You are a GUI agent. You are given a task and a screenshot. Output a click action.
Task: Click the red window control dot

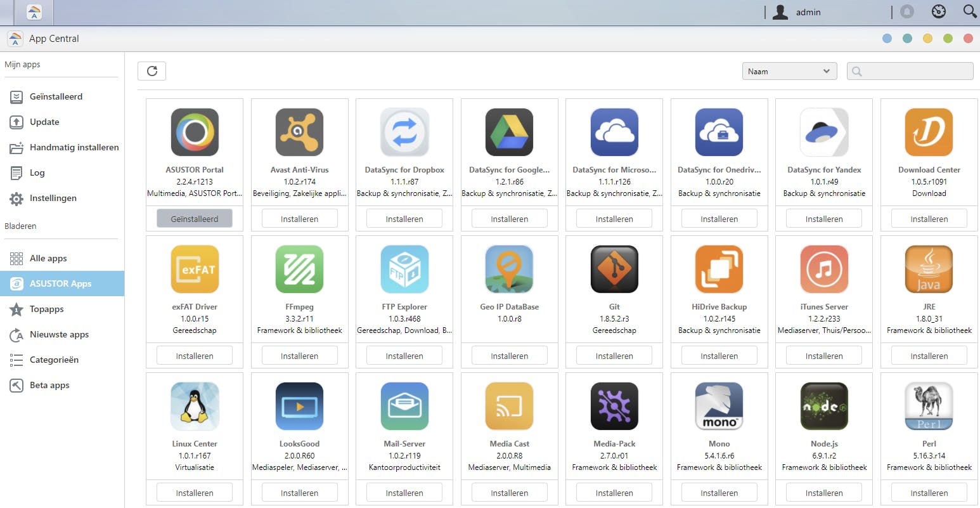click(968, 39)
